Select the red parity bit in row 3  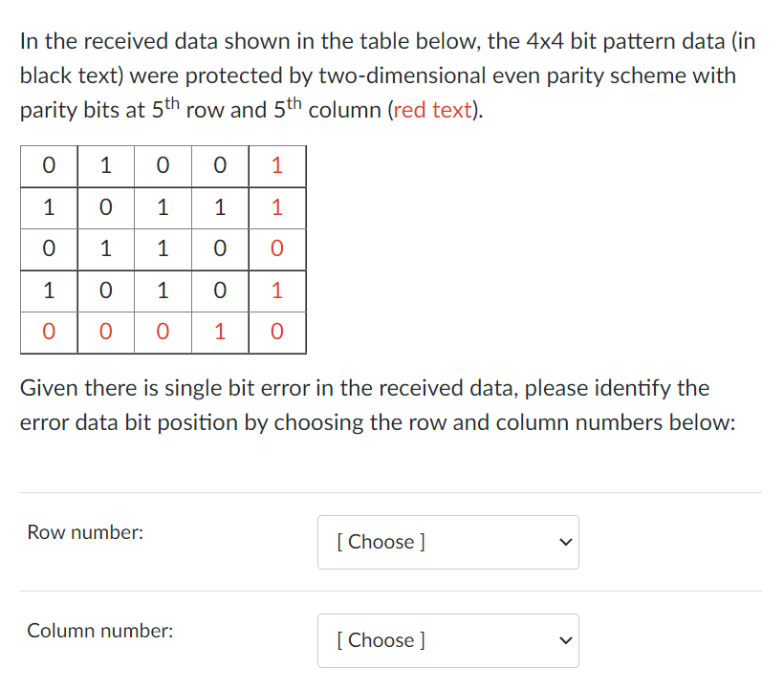pyautogui.click(x=277, y=249)
